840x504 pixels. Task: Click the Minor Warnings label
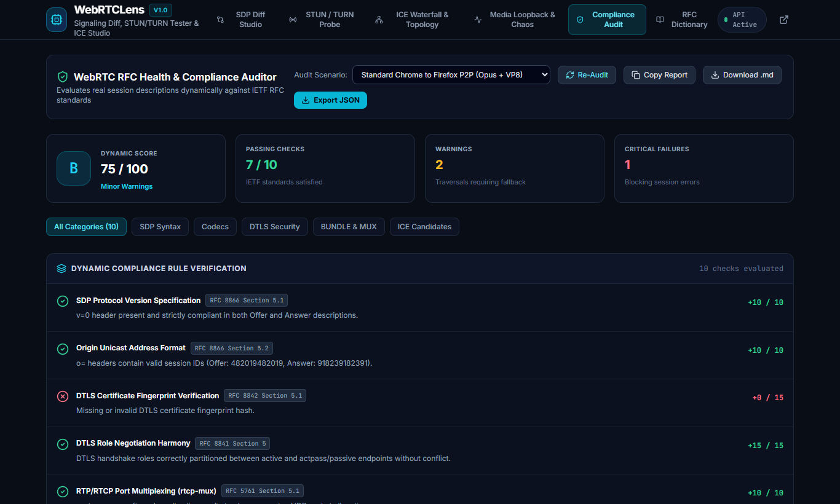click(127, 186)
